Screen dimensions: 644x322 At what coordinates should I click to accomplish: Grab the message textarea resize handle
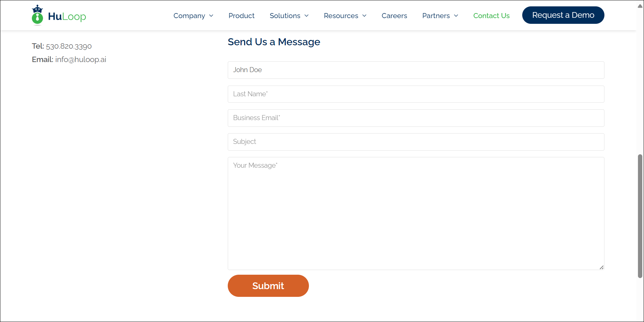tap(601, 267)
